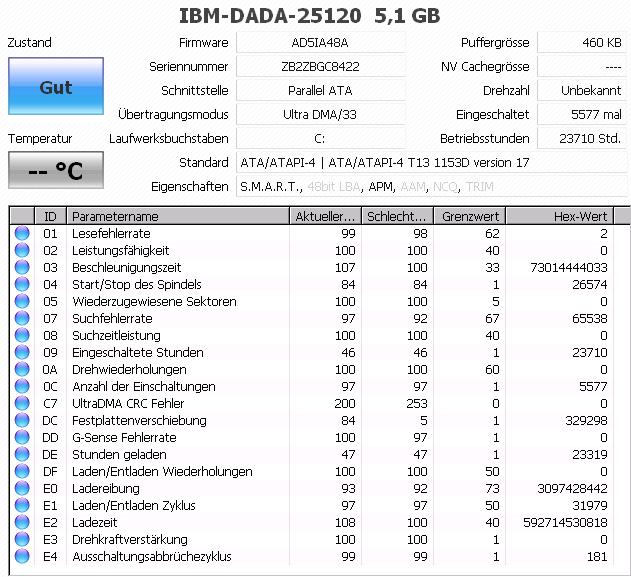Image resolution: width=631 pixels, height=577 pixels.
Task: Click status orb for Lesefehlerrate row
Action: tap(22, 233)
